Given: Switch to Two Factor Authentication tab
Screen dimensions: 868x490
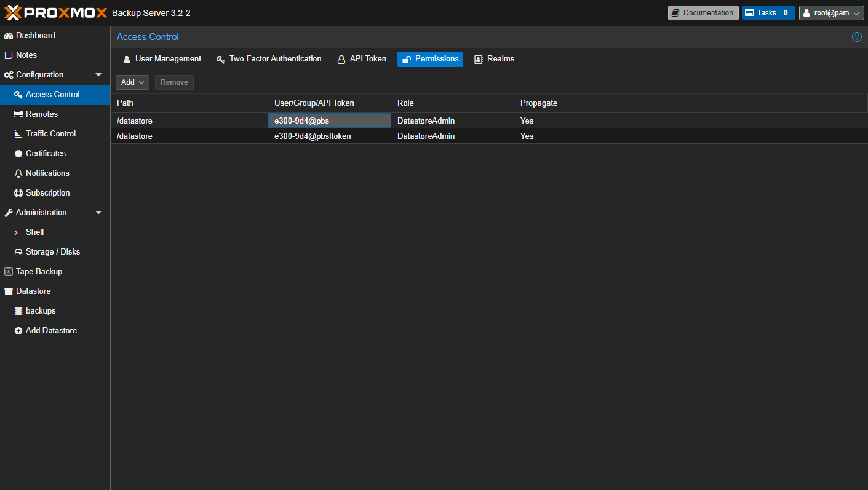Looking at the screenshot, I should click(269, 59).
